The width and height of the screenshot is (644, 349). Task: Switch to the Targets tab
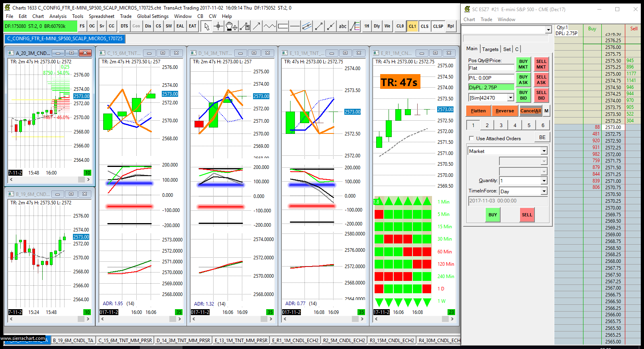pyautogui.click(x=490, y=49)
